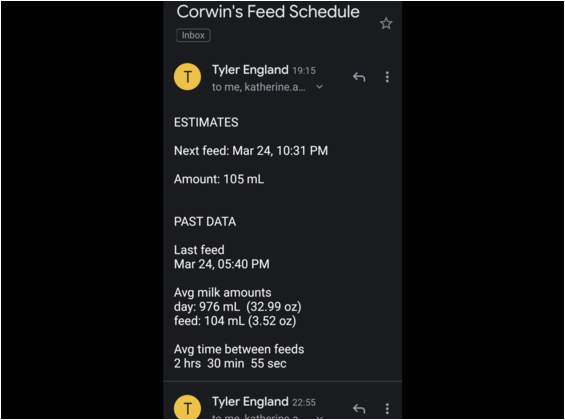
Task: Select the 'Amount: 105 mL' line
Action: [219, 179]
